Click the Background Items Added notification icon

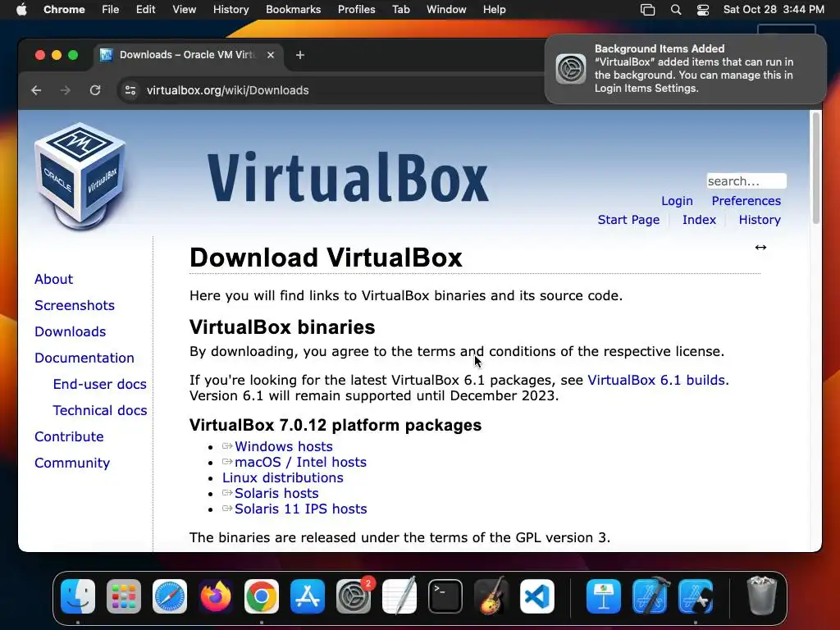point(571,69)
